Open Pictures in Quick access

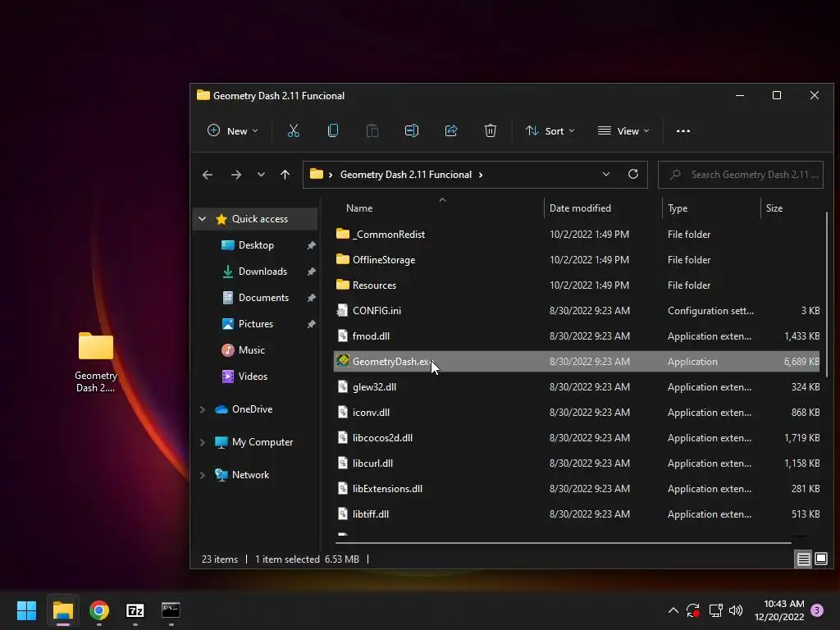(256, 323)
